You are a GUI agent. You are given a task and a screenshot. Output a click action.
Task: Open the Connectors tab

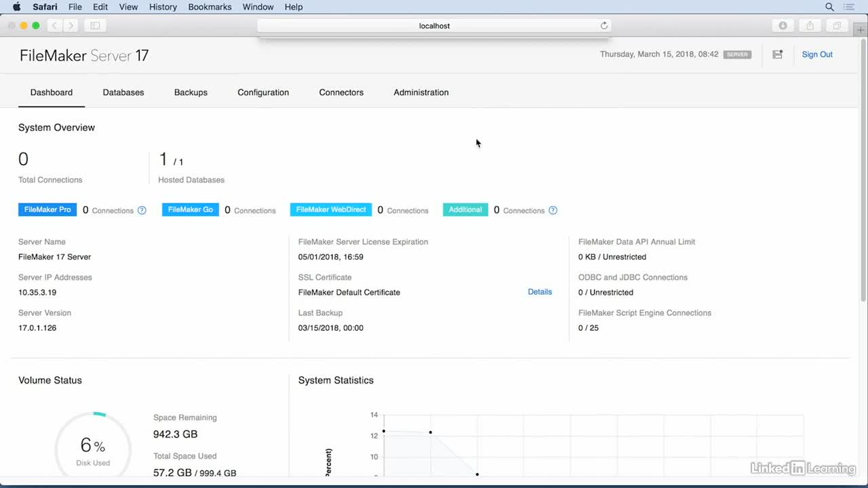coord(341,92)
